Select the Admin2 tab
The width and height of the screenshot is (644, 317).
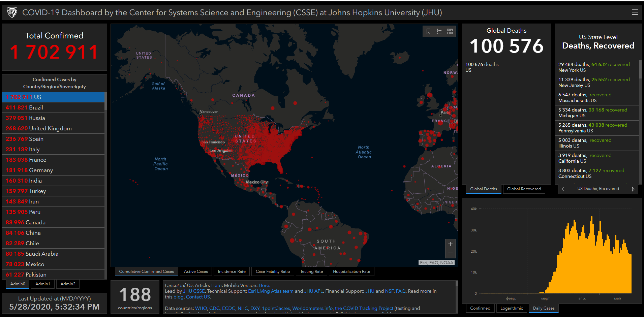point(68,284)
